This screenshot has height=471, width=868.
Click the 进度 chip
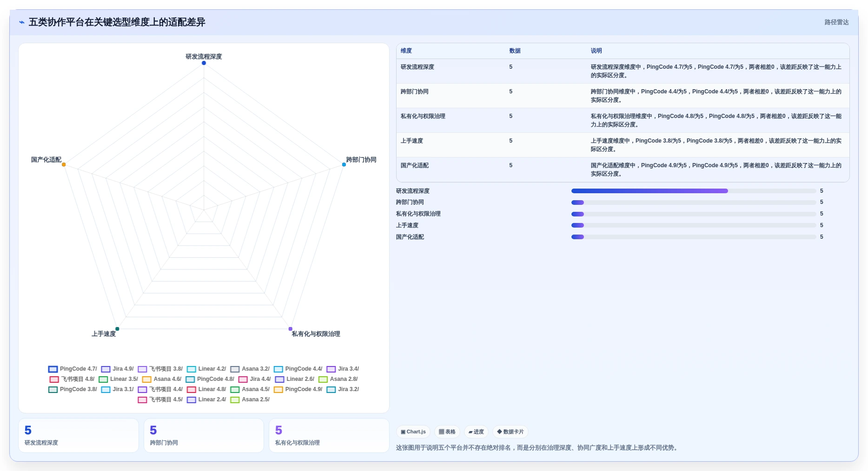[x=476, y=432]
